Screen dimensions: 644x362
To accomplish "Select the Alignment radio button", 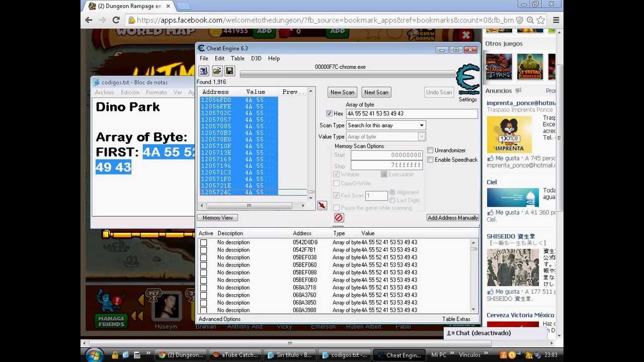I will click(x=392, y=193).
